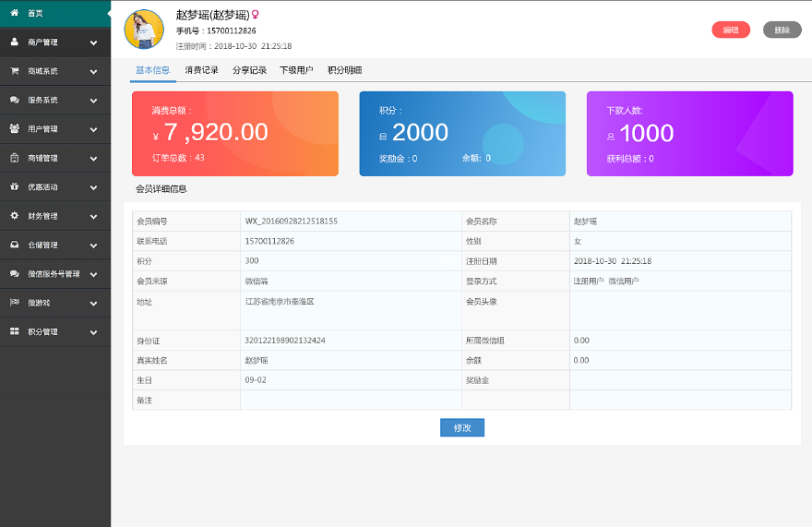The height and width of the screenshot is (527, 812).
Task: Open the member avatar photo
Action: pos(144,30)
